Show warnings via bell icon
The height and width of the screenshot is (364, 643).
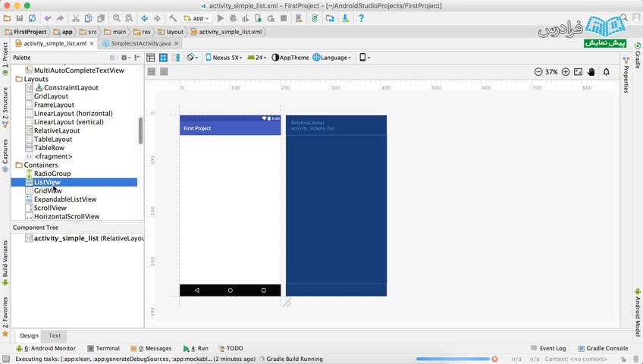pos(606,71)
